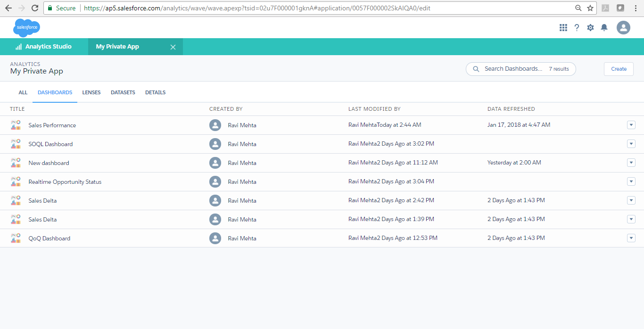
Task: Switch to the DATASETS tab
Action: point(123,92)
